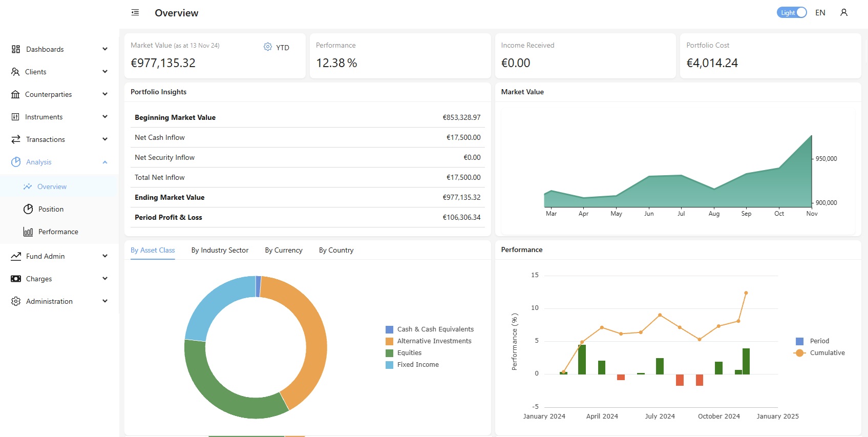
Task: Switch to By Currency tab
Action: tap(284, 250)
